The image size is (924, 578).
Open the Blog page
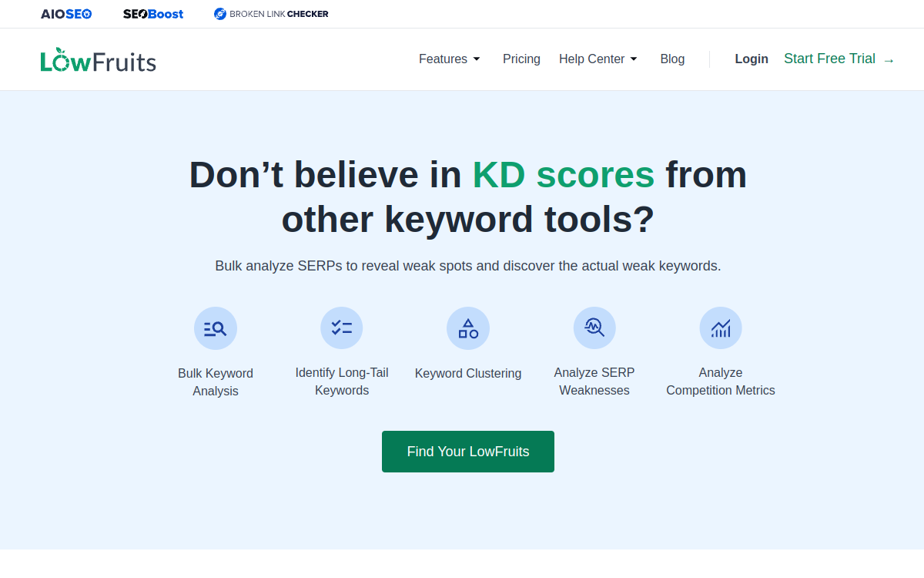tap(672, 59)
